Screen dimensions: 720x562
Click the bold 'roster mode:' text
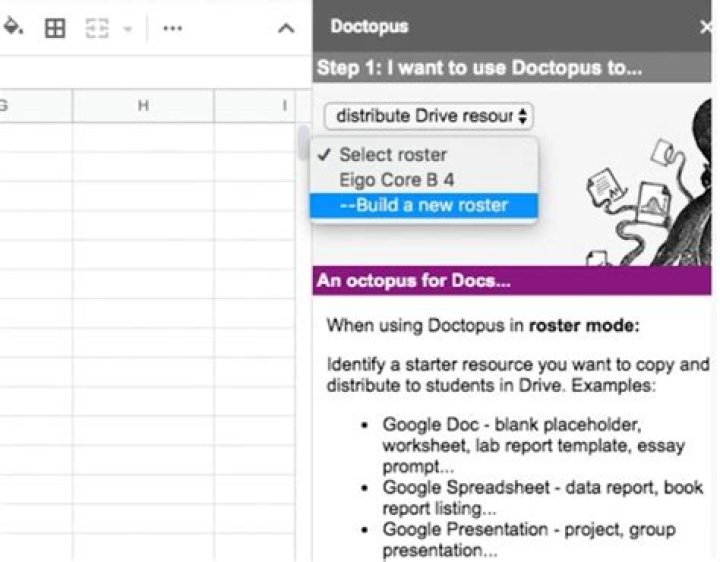point(584,326)
